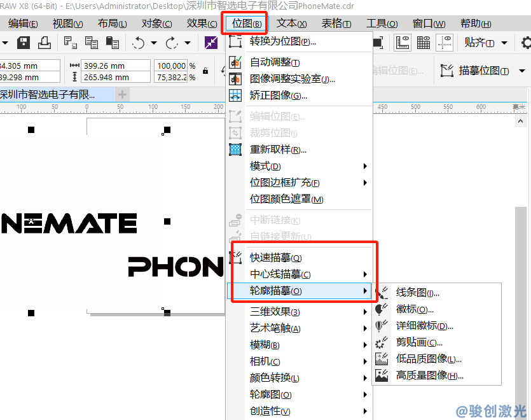531x420 pixels.
Task: Click the Copy icon in toolbar
Action: [x=91, y=43]
